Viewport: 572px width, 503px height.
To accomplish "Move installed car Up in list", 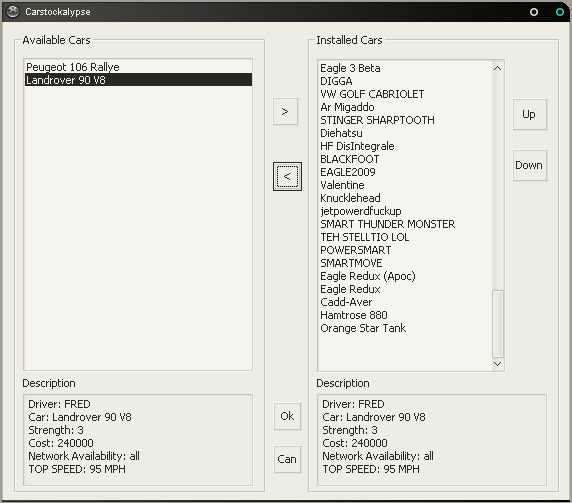I will tap(529, 114).
